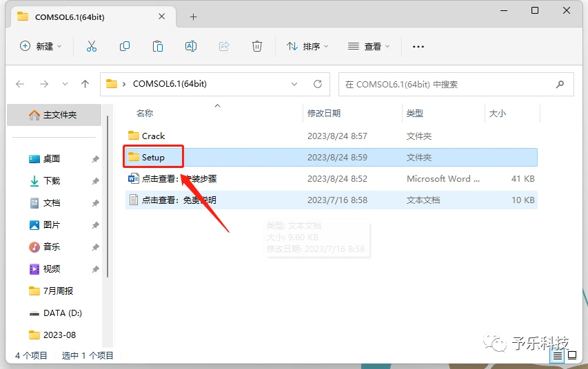Sort by 大小 column header
The image size is (588, 369).
(x=498, y=114)
